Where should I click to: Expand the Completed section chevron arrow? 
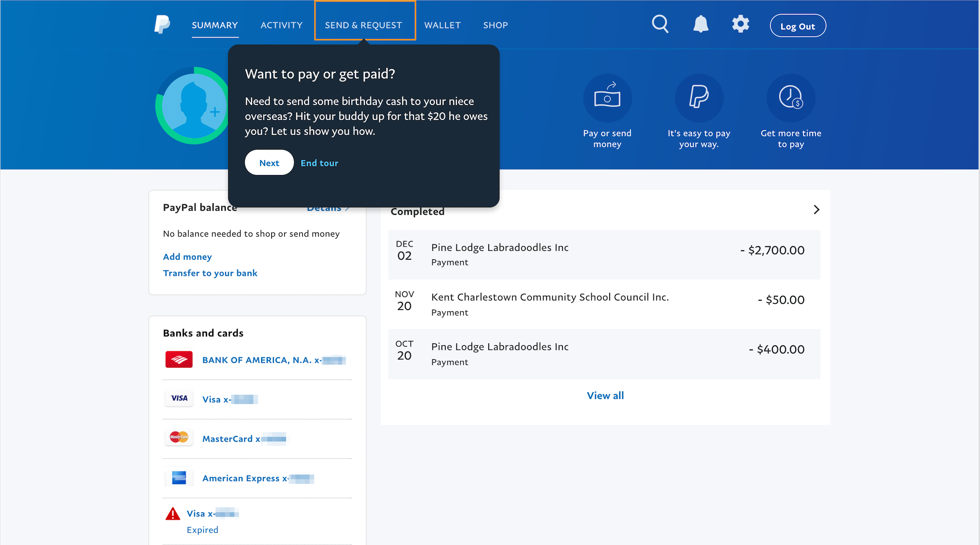point(817,209)
